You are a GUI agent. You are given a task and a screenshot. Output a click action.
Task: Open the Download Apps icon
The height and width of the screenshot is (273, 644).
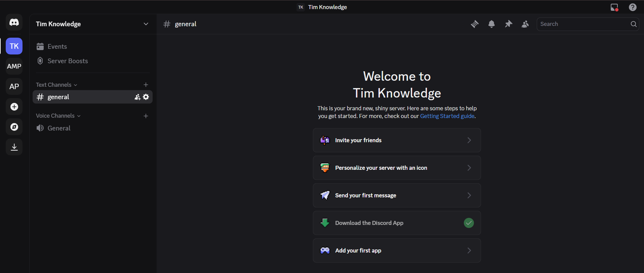[14, 147]
